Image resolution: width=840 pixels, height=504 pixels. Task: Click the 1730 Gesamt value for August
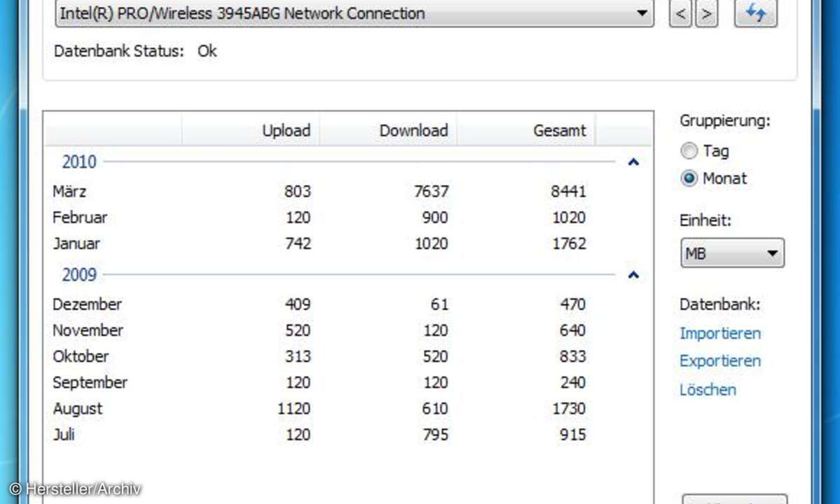pos(569,409)
